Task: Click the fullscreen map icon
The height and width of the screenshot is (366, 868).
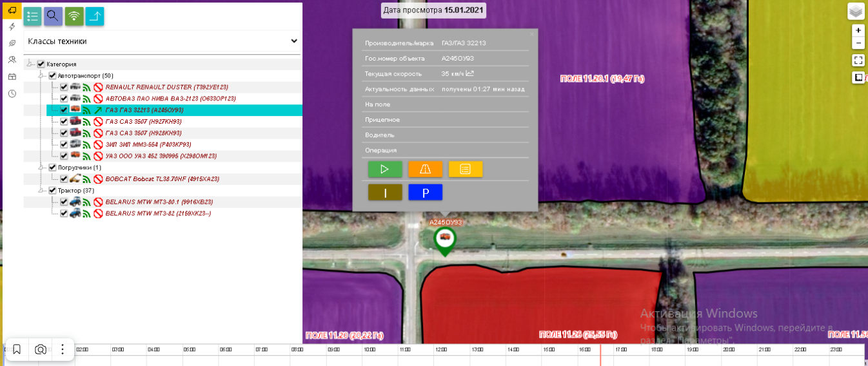Action: 858,60
